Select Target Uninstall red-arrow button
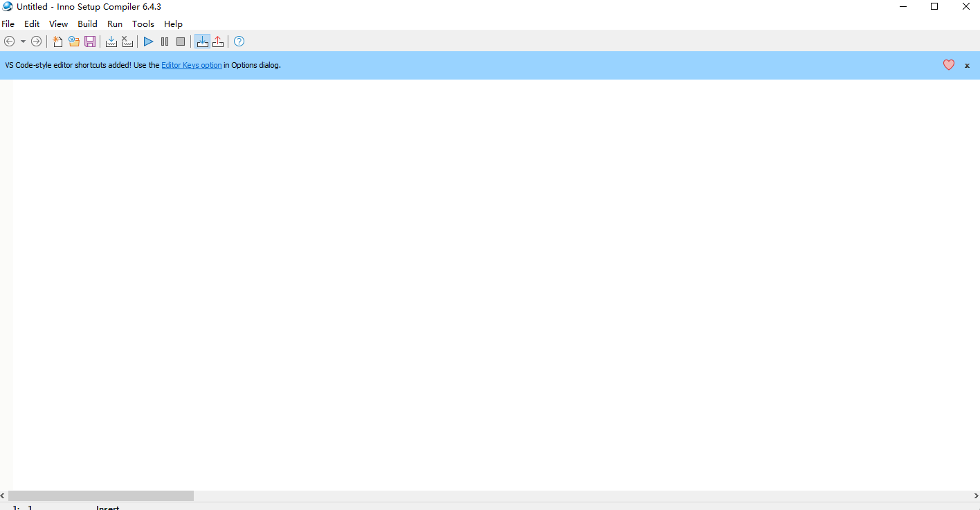Screen dimensions: 980x510 (x=218, y=42)
